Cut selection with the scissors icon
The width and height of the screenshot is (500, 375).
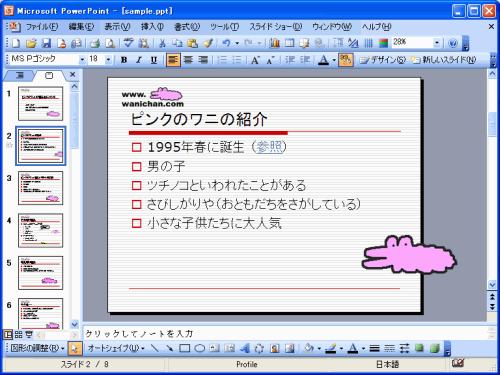tap(162, 43)
